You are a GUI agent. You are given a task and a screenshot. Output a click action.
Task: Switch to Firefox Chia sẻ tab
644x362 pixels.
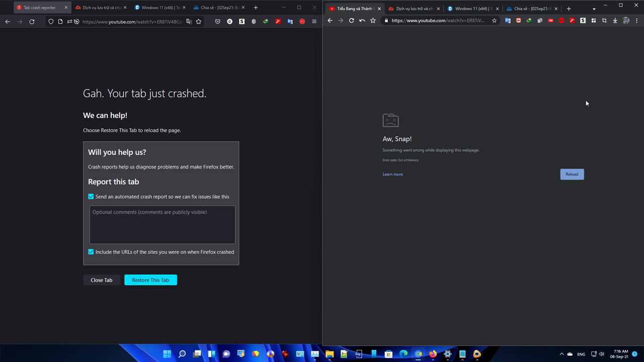click(x=218, y=8)
